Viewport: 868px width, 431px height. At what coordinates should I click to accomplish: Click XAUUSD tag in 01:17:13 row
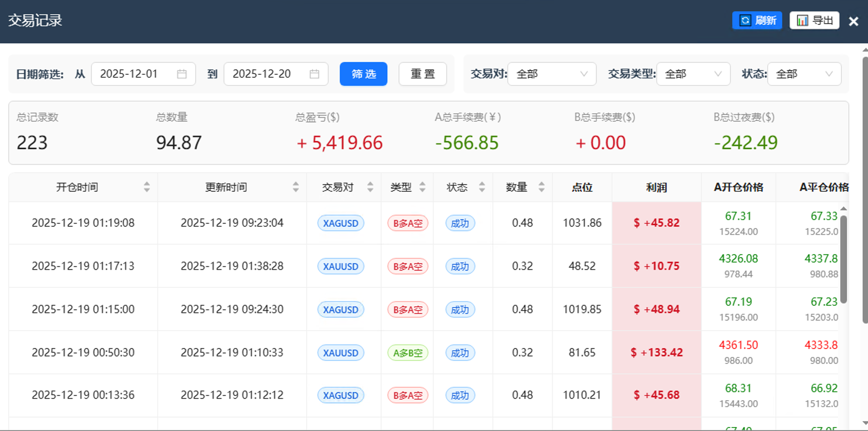click(340, 266)
